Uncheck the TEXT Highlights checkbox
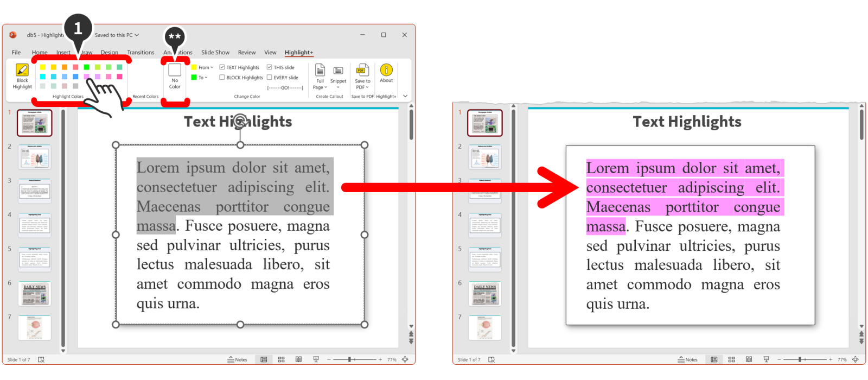The image size is (868, 380). tap(222, 67)
